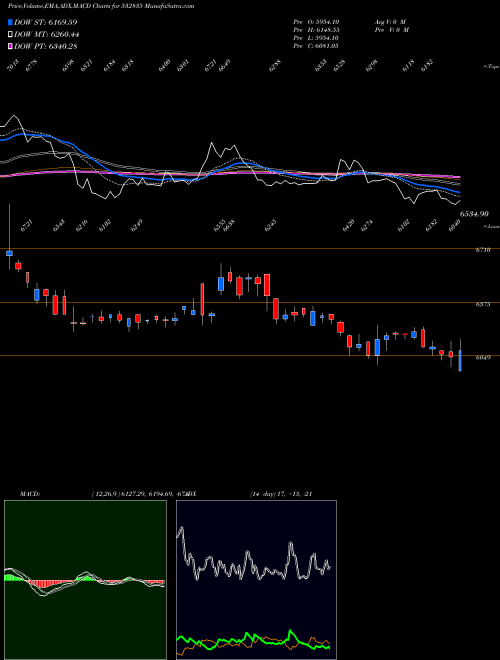The height and width of the screenshot is (660, 500).
Task: Click the 6375 price level label
Action: coord(483,304)
